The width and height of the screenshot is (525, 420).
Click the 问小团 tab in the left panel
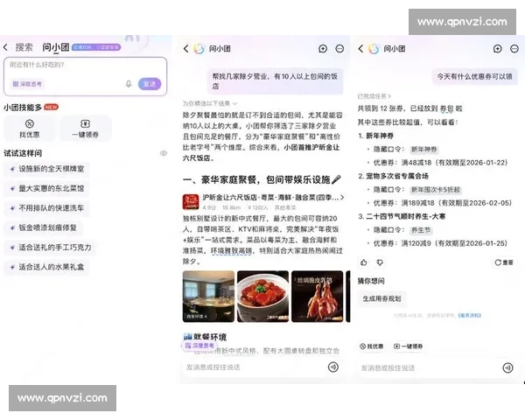coord(55,47)
